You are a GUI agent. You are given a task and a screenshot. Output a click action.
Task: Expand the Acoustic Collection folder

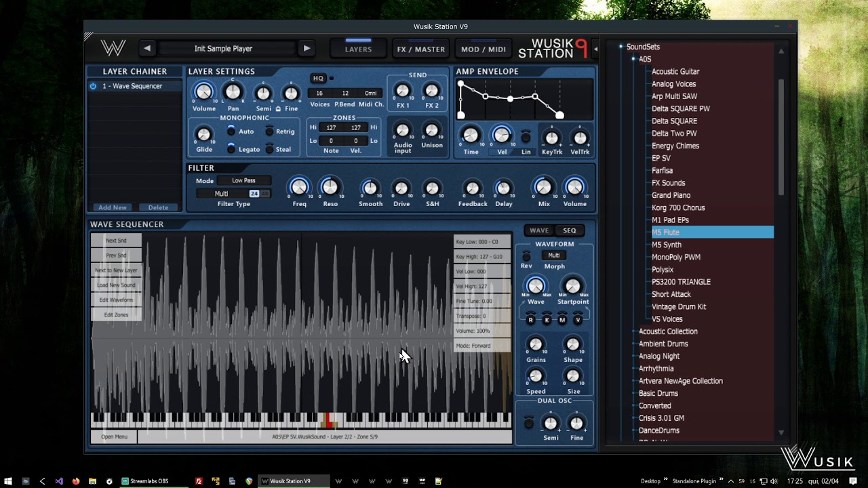pyautogui.click(x=633, y=331)
